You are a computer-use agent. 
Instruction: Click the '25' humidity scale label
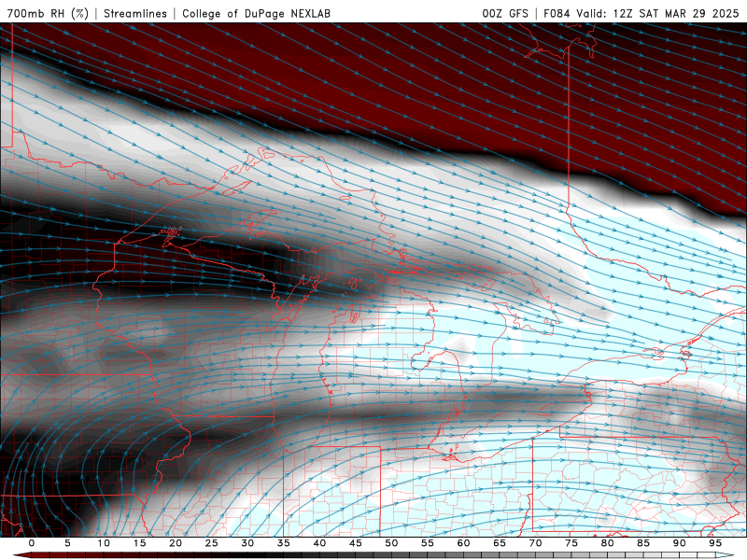coord(212,543)
